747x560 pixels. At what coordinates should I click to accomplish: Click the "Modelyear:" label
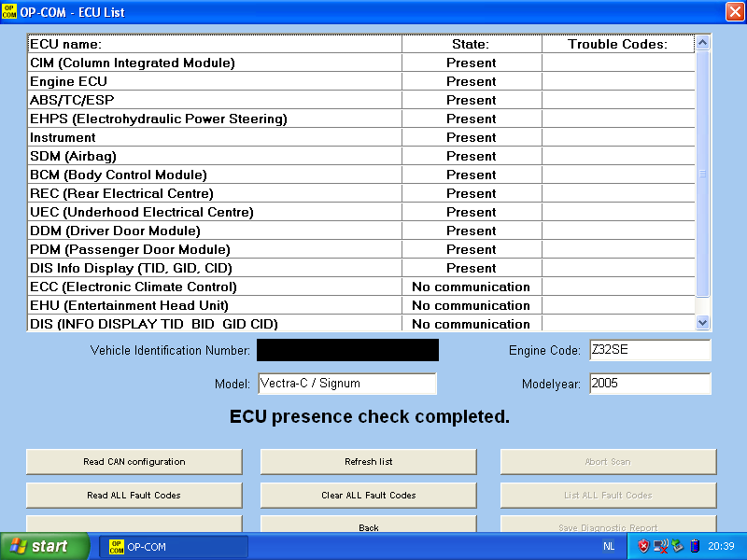pyautogui.click(x=551, y=384)
